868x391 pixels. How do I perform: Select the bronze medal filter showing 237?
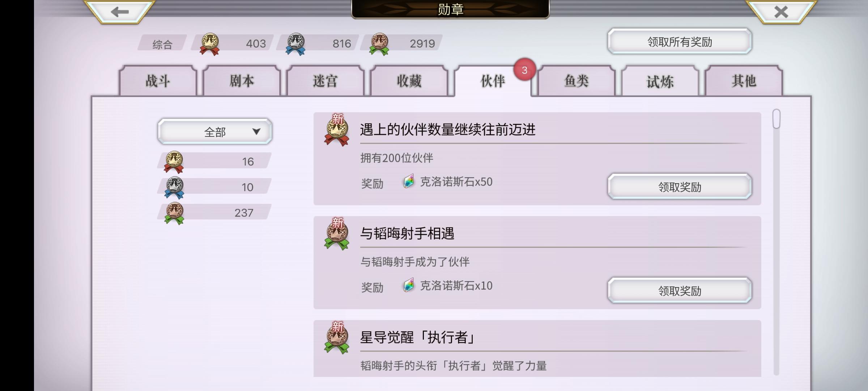(x=214, y=213)
